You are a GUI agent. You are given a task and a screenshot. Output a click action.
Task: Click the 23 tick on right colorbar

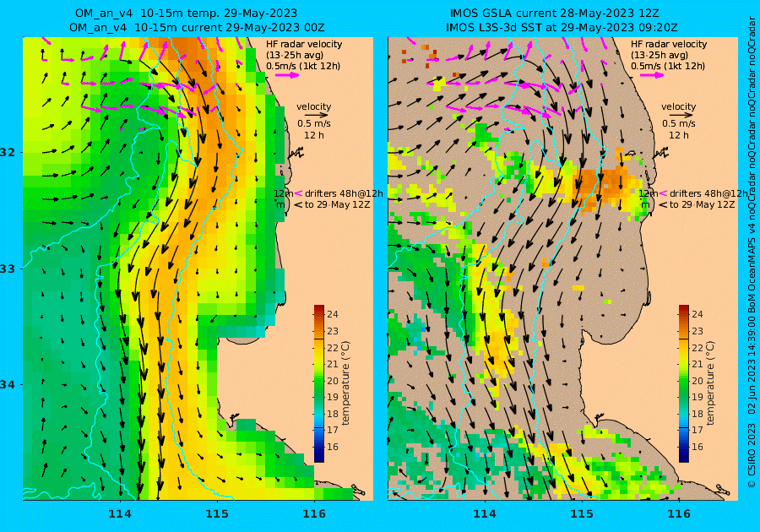click(x=697, y=331)
